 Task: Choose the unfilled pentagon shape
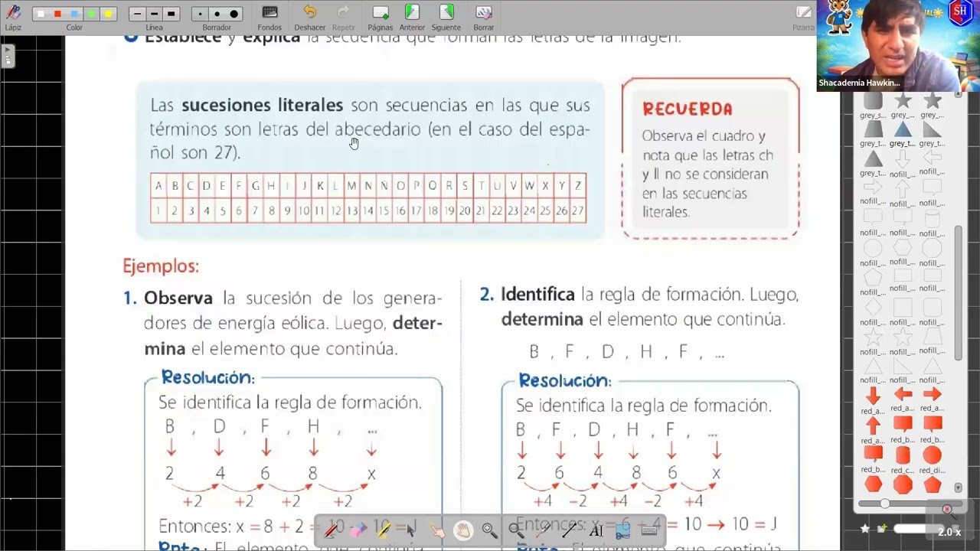[x=873, y=277]
